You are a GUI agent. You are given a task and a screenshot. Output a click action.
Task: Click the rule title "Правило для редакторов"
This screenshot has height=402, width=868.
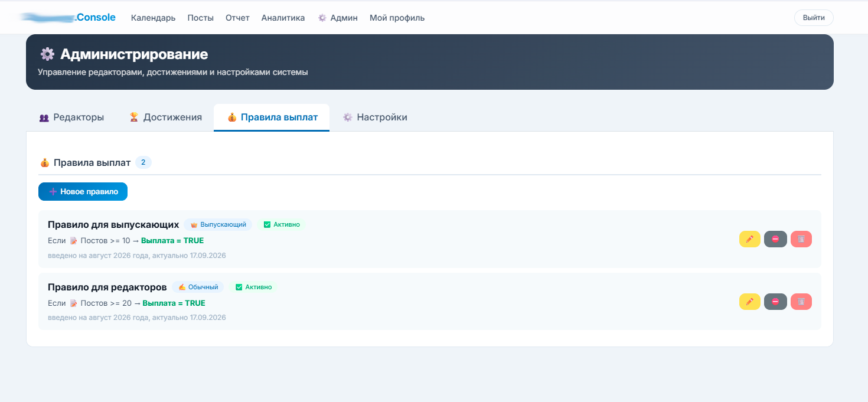pos(107,287)
